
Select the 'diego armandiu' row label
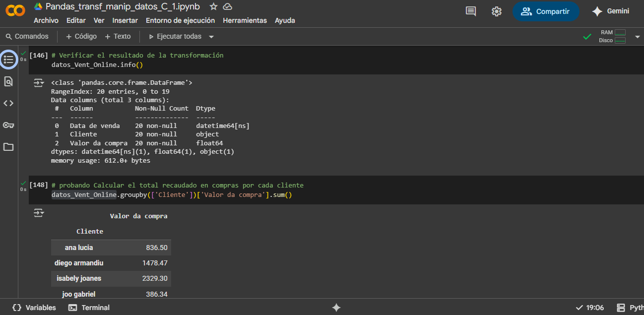79,263
